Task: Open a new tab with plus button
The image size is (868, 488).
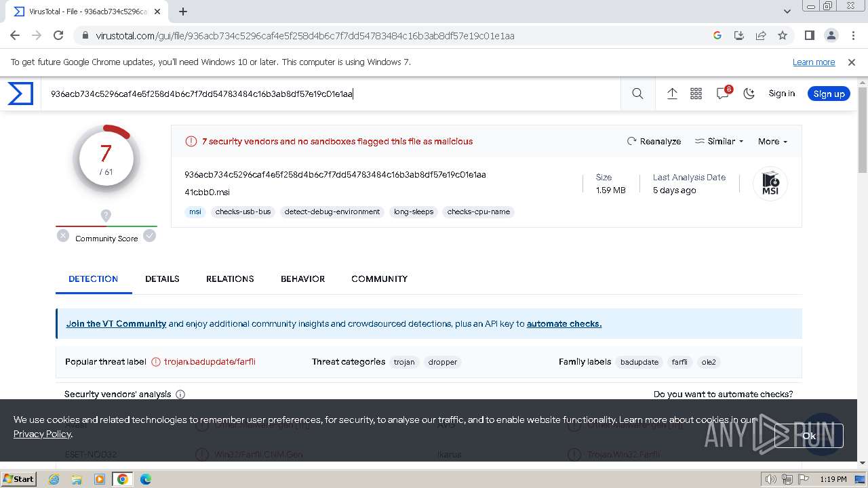Action: pos(183,12)
